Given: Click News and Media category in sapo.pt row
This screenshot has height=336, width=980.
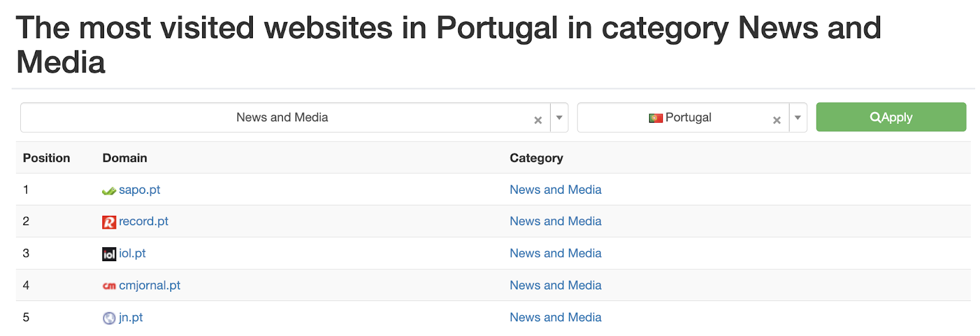Looking at the screenshot, I should [556, 189].
